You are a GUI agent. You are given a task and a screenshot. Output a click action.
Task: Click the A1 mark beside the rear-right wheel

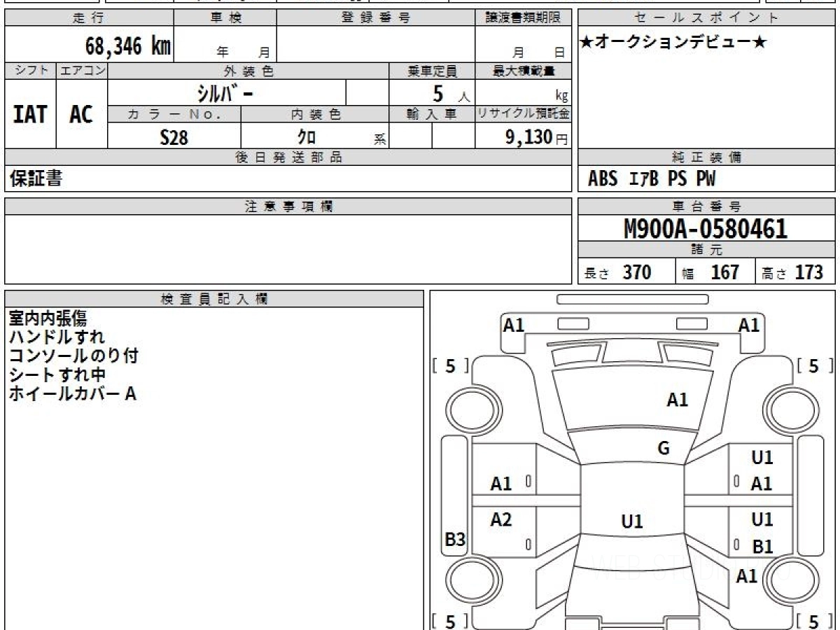[x=747, y=576]
